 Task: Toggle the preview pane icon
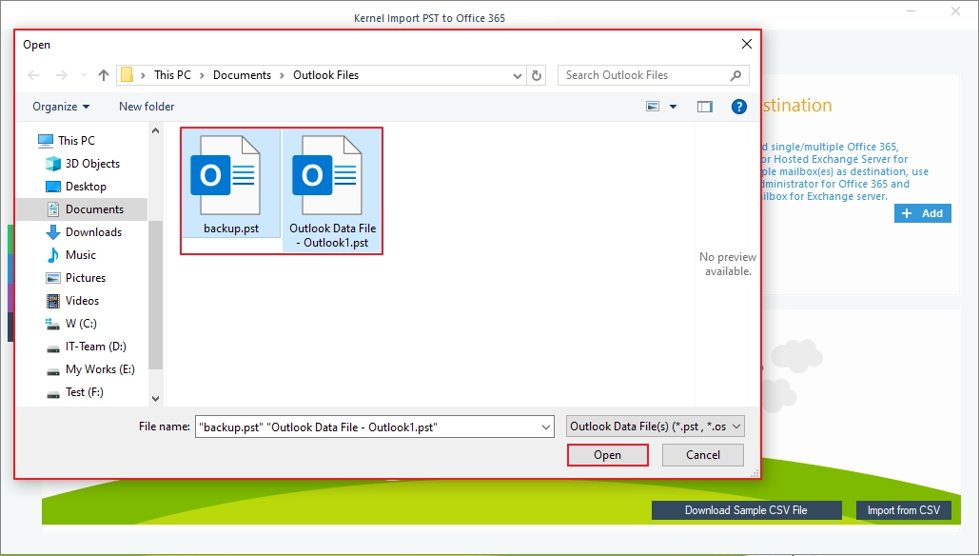click(704, 107)
